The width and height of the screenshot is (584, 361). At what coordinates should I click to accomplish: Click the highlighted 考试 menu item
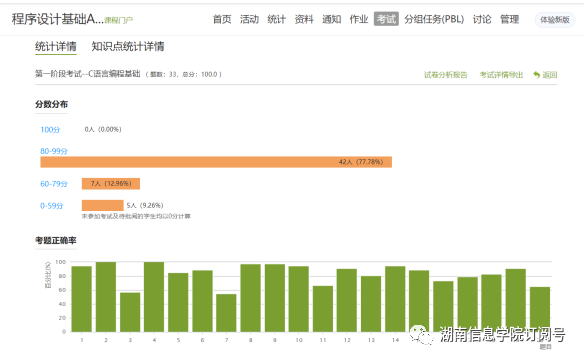386,19
